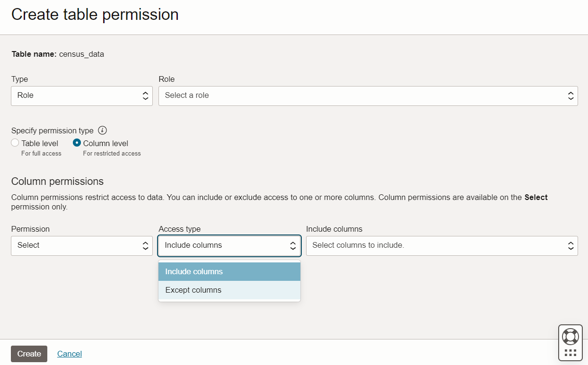This screenshot has height=365, width=588.
Task: Click the chevron on the Access type dropdown
Action: coord(293,245)
